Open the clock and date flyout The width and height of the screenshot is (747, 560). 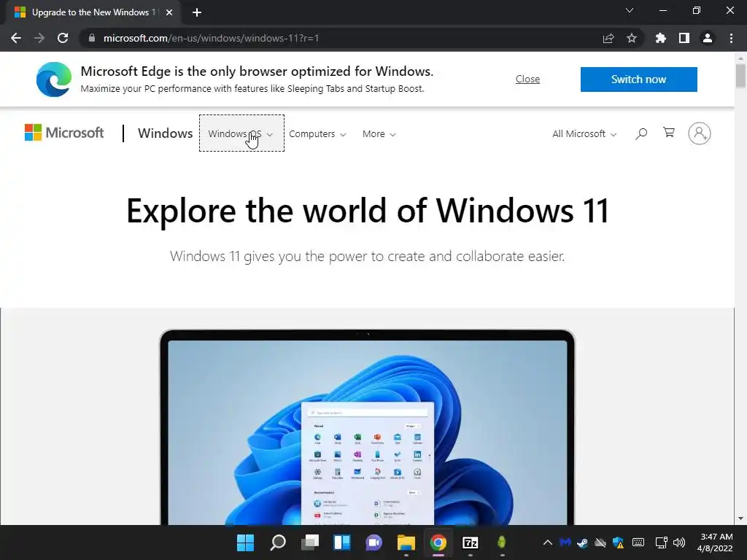click(x=715, y=542)
